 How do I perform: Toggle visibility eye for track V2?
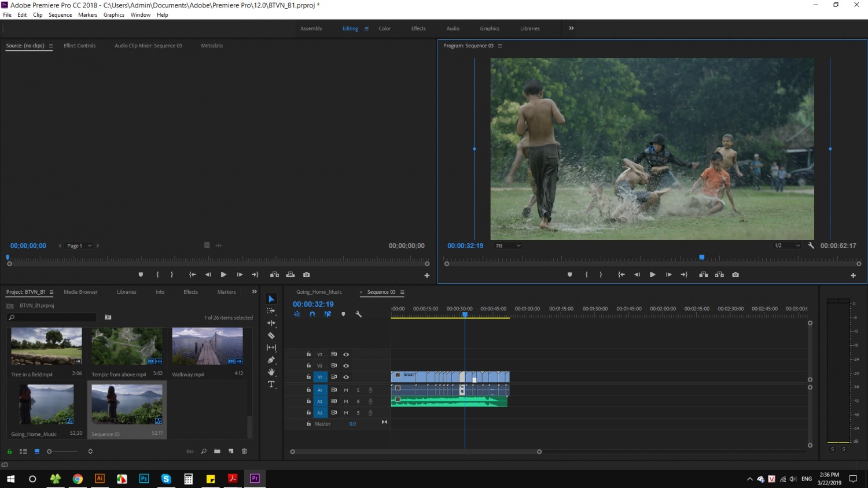point(346,365)
